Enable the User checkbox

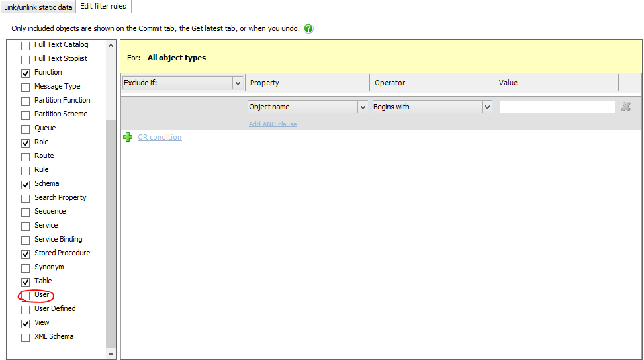click(26, 295)
